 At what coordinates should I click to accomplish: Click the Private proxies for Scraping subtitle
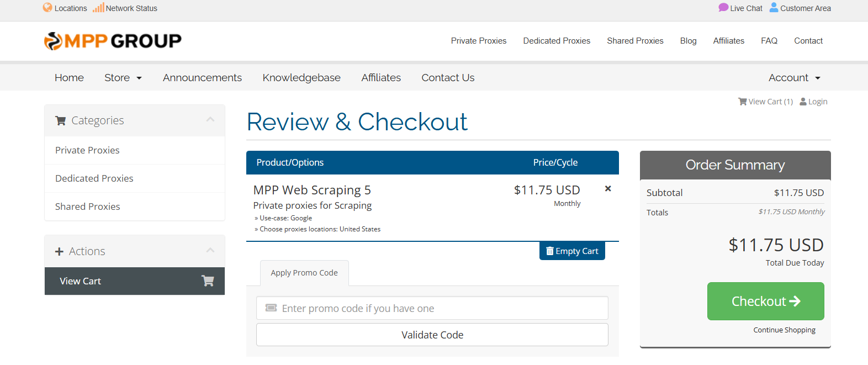[x=313, y=205]
